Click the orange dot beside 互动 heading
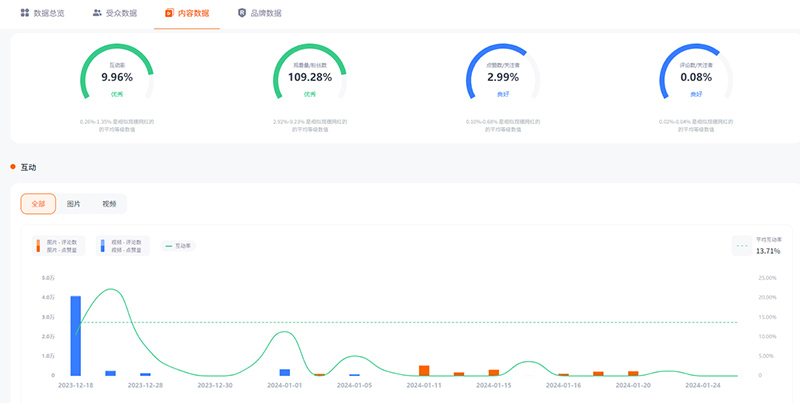 tap(13, 167)
